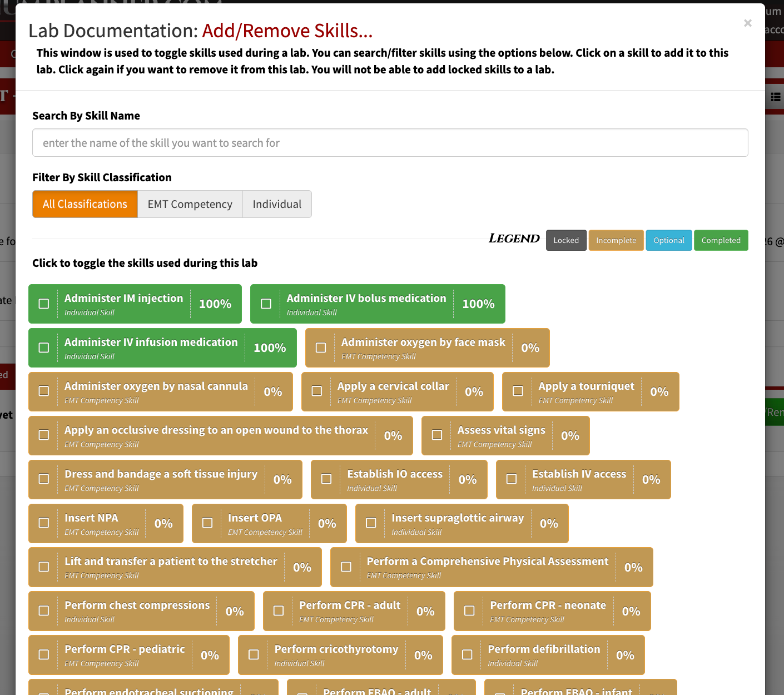The height and width of the screenshot is (695, 784).
Task: Check the Dress and bandage soft tissue checkbox
Action: point(44,479)
